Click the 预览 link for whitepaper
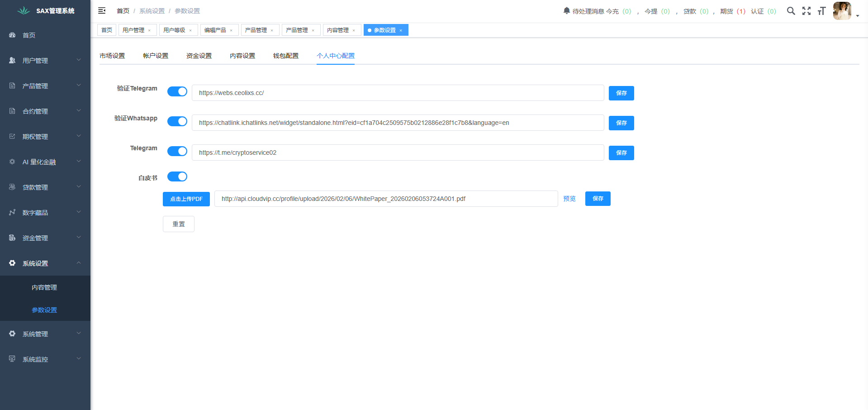The image size is (868, 410). 569,199
